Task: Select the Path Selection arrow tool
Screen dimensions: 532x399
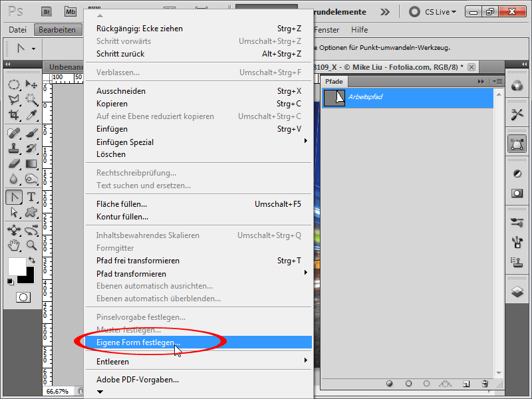Action: (x=13, y=212)
